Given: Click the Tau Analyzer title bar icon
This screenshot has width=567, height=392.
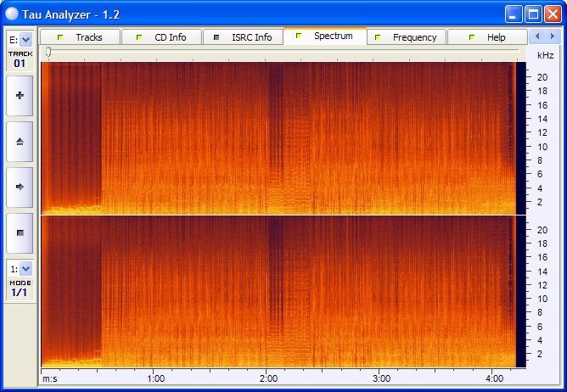Looking at the screenshot, I should [12, 14].
